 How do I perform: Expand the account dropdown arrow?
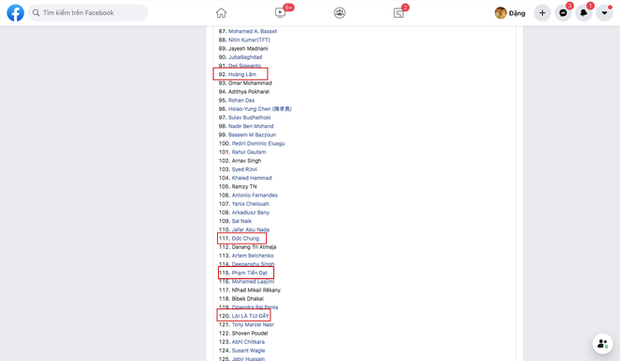pos(604,13)
